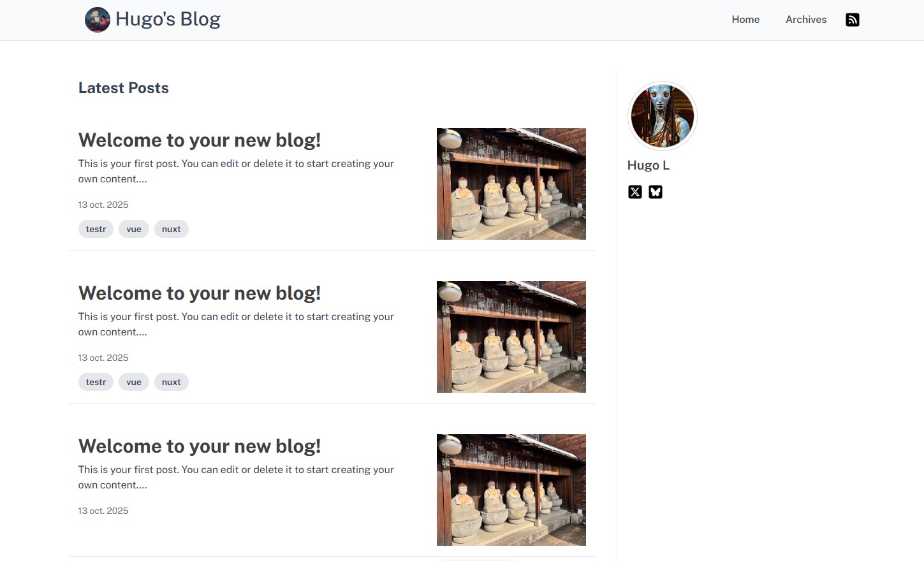Image resolution: width=924 pixels, height=563 pixels.
Task: Open the RSS feed icon
Action: 852,20
